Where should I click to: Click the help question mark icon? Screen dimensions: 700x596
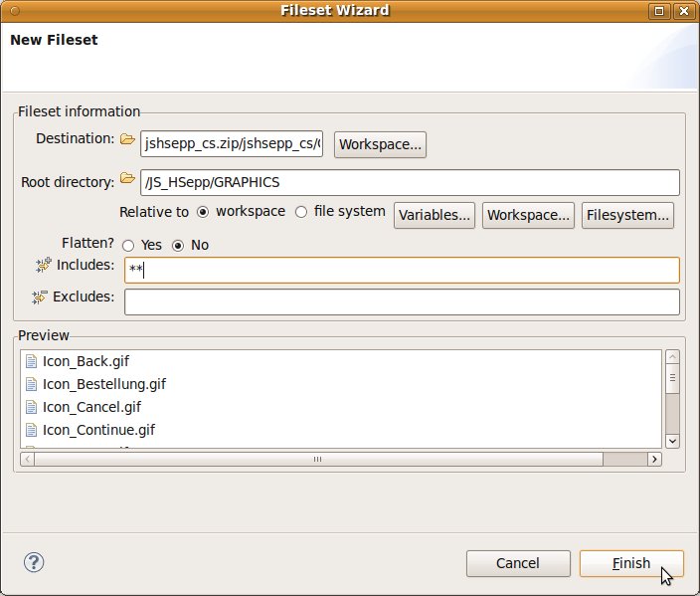34,563
